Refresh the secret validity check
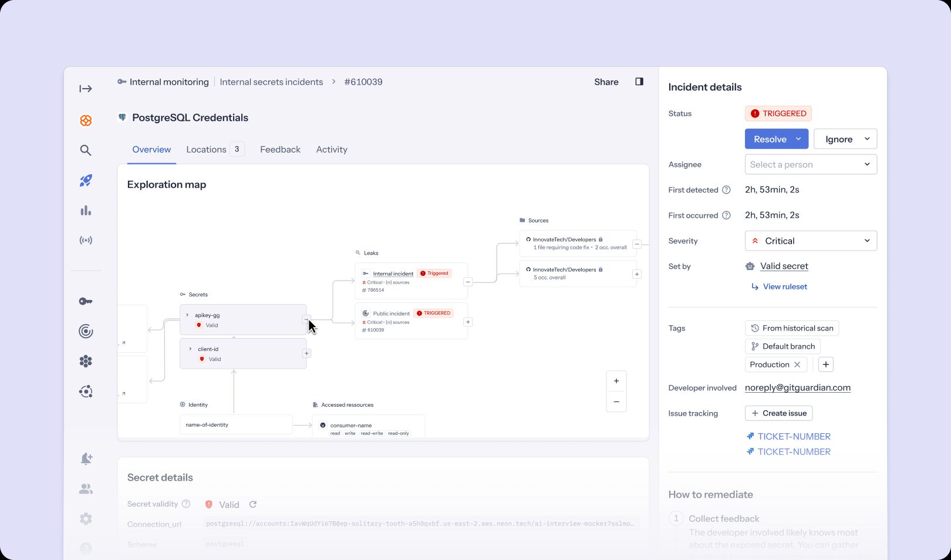This screenshot has width=951, height=560. point(253,504)
